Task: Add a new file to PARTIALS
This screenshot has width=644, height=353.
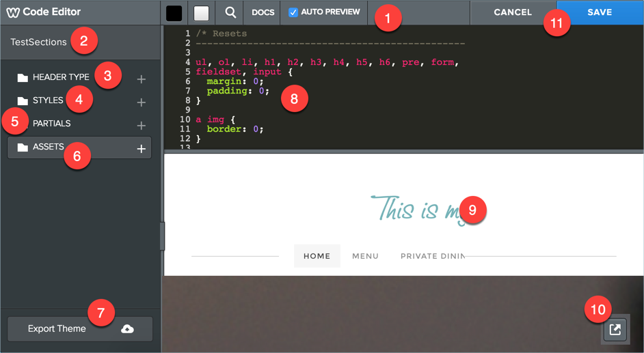Action: [142, 126]
